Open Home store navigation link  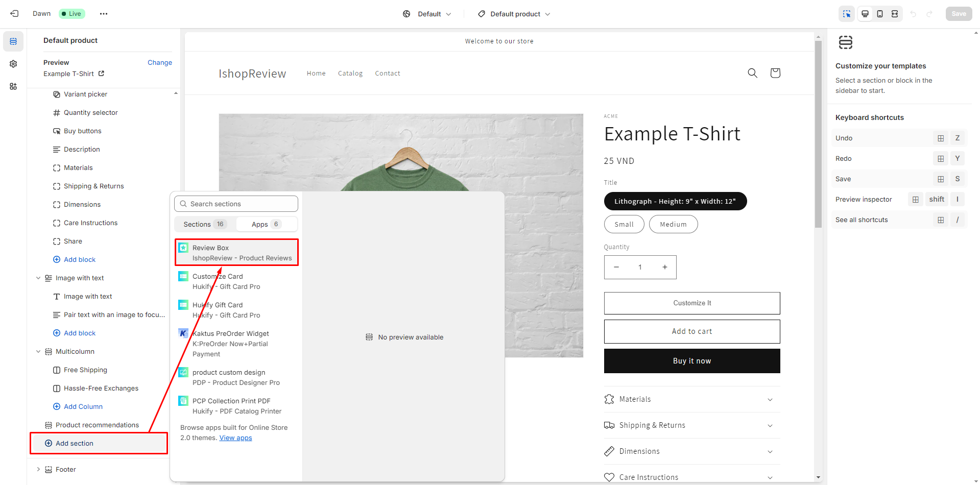316,73
